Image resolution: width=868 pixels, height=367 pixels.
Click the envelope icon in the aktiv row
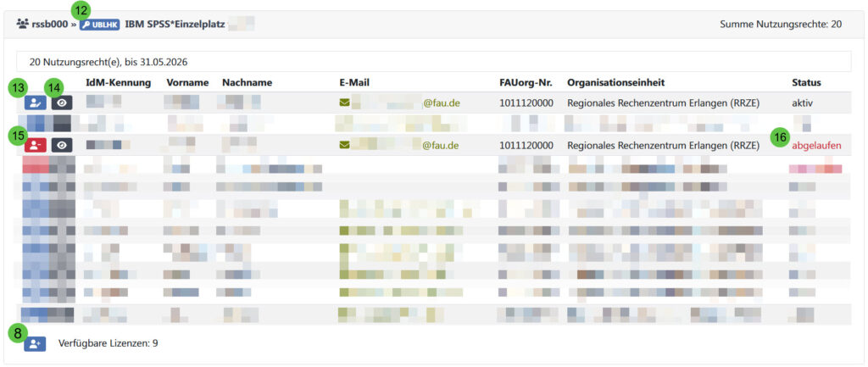(x=344, y=103)
